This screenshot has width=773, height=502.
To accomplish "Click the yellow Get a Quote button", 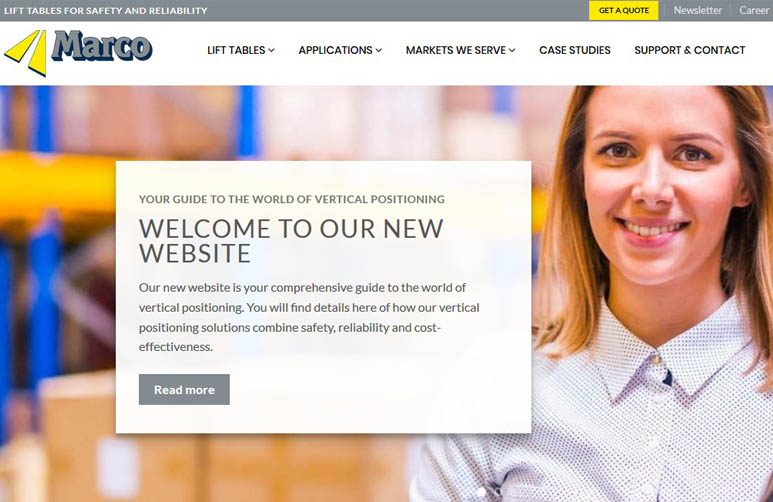I will click(624, 10).
